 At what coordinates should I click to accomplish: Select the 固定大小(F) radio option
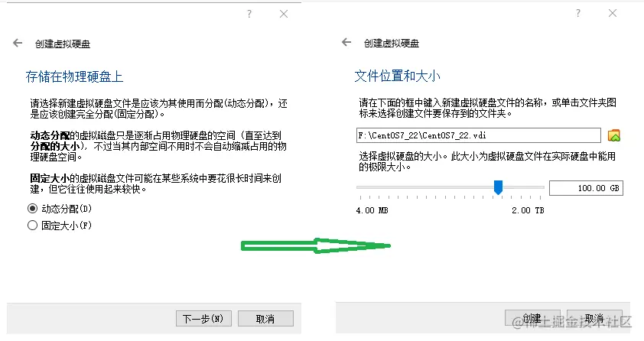(59, 226)
